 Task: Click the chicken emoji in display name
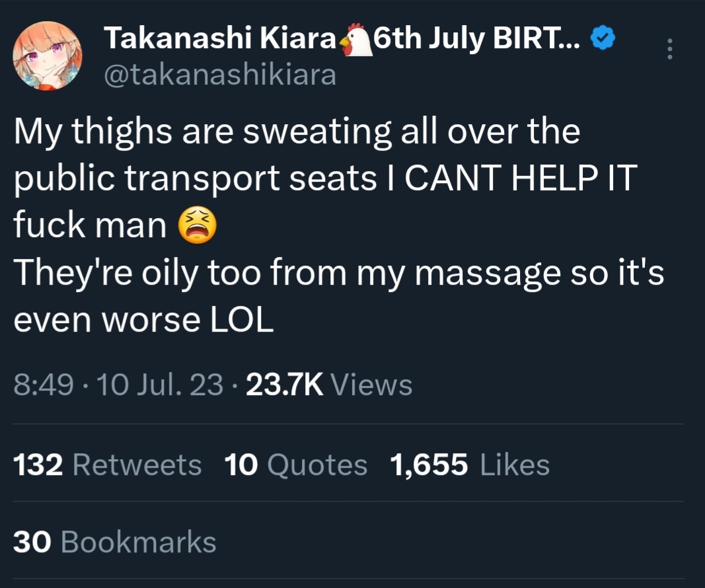355,40
